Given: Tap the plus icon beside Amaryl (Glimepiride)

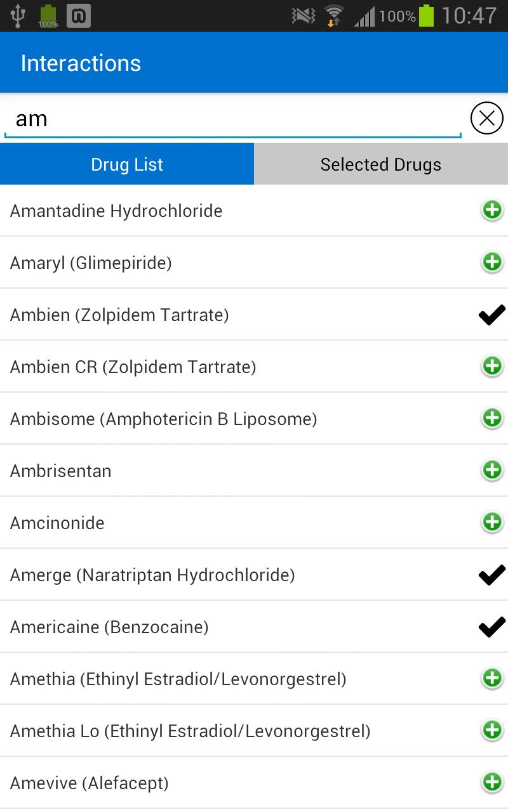Looking at the screenshot, I should [492, 262].
